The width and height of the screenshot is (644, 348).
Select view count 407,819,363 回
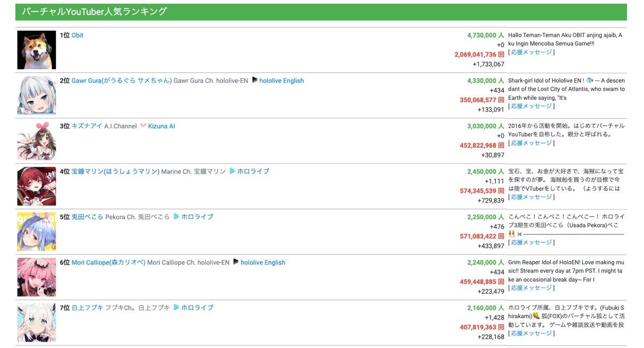point(482,327)
